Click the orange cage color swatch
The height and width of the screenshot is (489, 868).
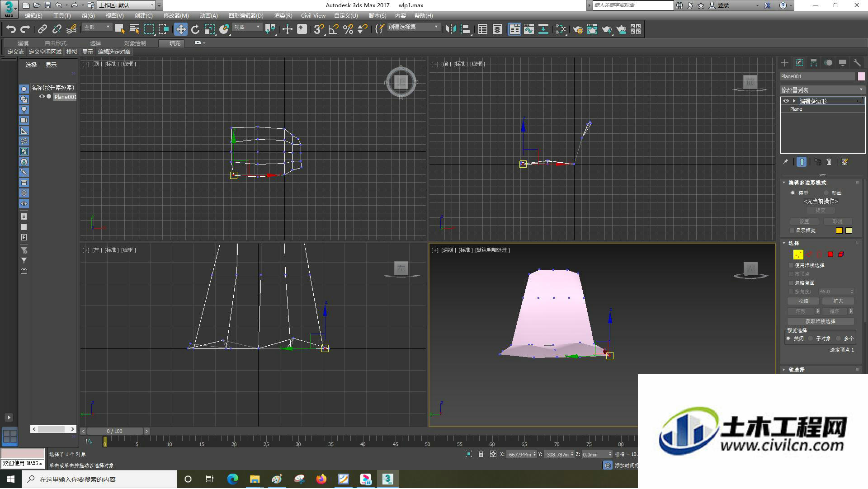click(839, 230)
